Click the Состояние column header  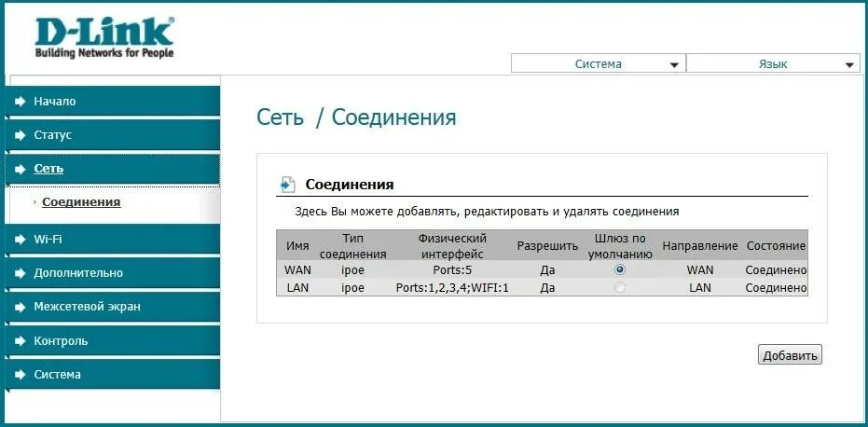pos(776,246)
